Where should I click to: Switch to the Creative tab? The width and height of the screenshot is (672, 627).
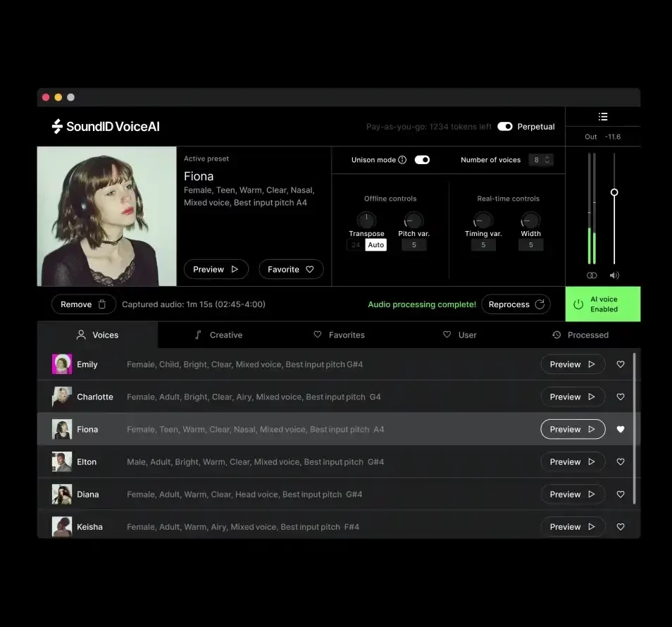click(x=218, y=335)
